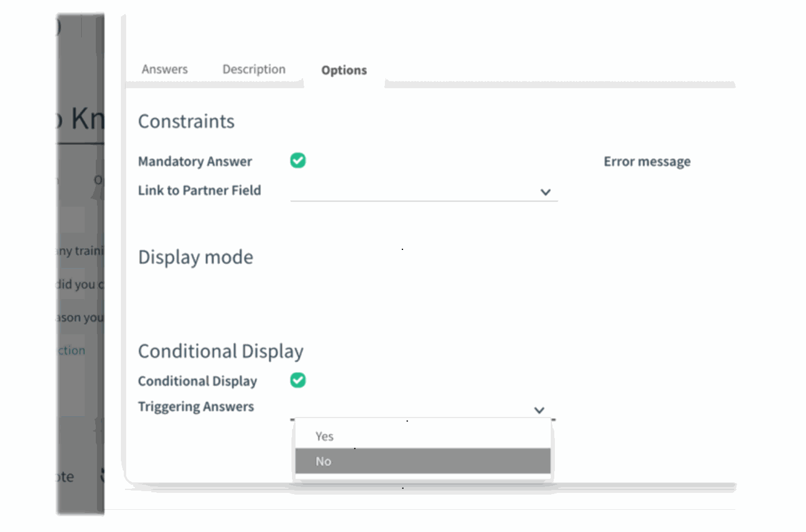Collapse the Triggering Answers dropdown arrow

coord(539,411)
